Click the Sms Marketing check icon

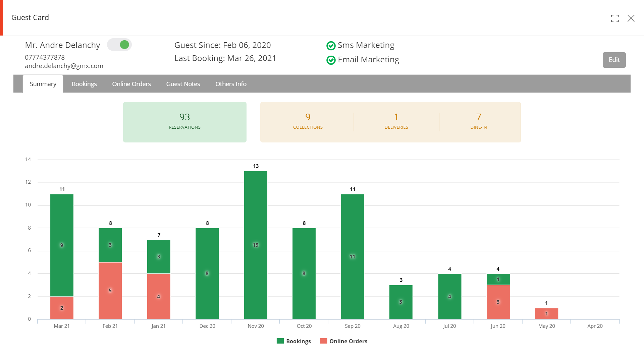click(331, 46)
